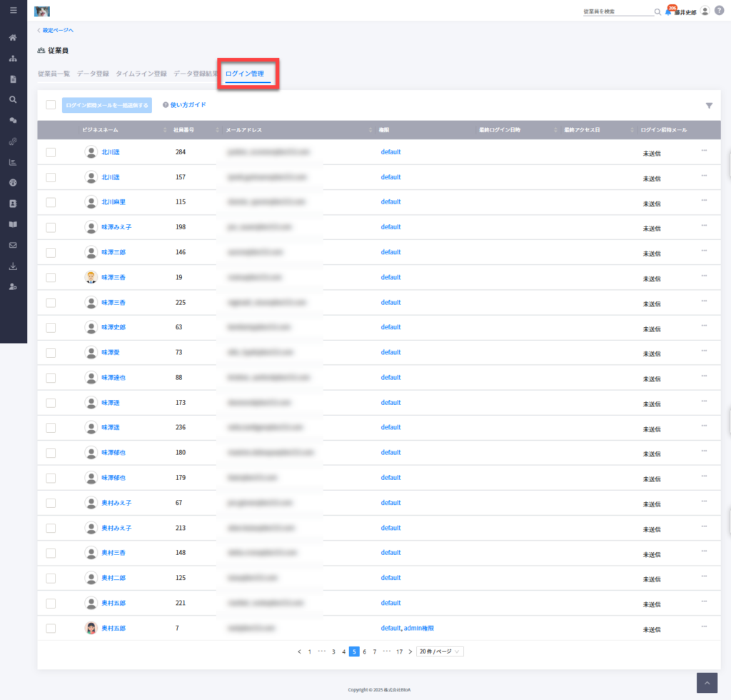Open the help question mark icon

point(720,11)
